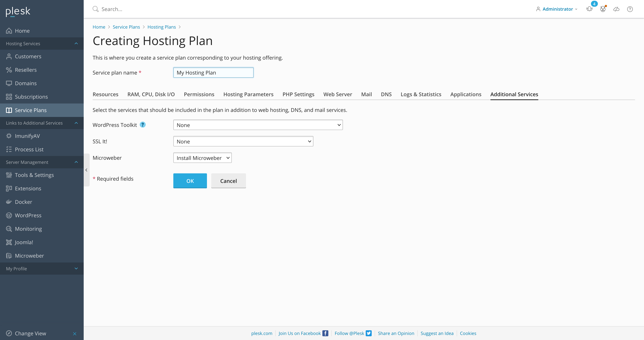The height and width of the screenshot is (340, 644).
Task: Click the Service plan name field
Action: pos(213,72)
